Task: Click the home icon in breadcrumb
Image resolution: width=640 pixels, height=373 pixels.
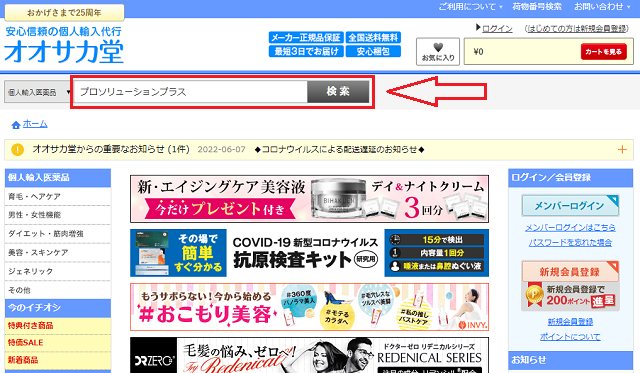Action: click(16, 124)
